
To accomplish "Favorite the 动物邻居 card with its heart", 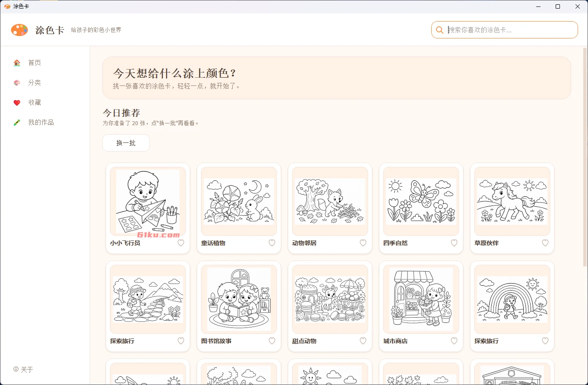I will (x=363, y=243).
